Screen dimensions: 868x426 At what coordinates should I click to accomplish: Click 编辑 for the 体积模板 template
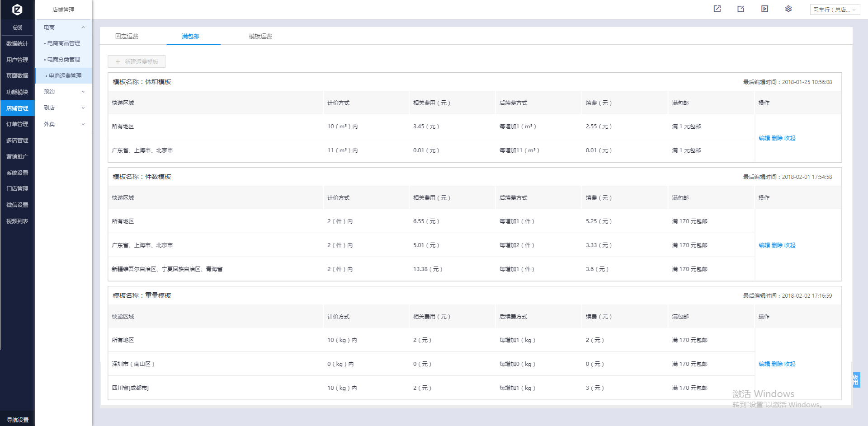pos(764,138)
